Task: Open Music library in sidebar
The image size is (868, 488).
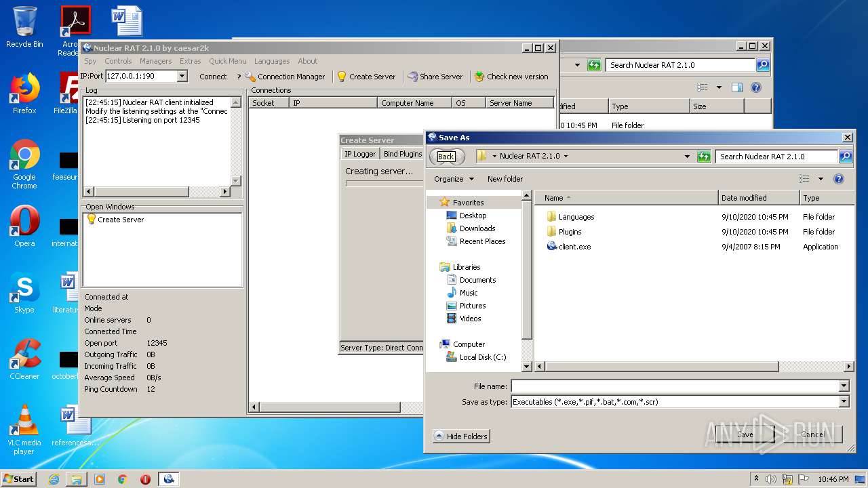Action: coord(462,293)
